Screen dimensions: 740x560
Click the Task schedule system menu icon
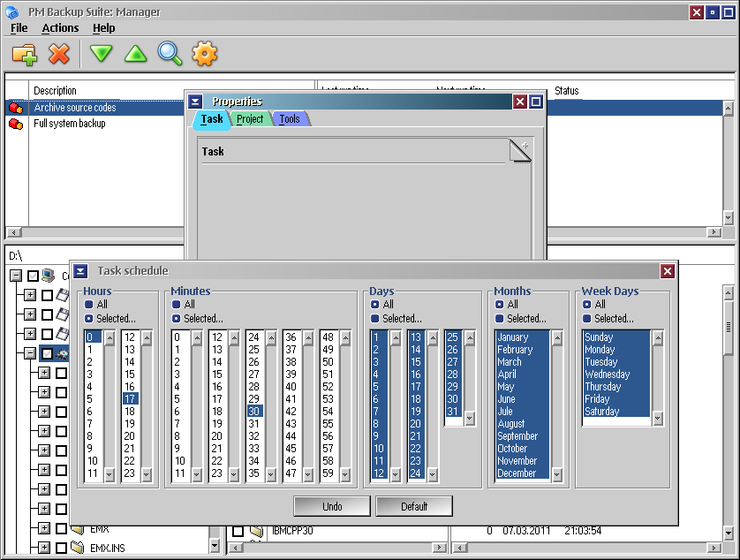point(80,271)
